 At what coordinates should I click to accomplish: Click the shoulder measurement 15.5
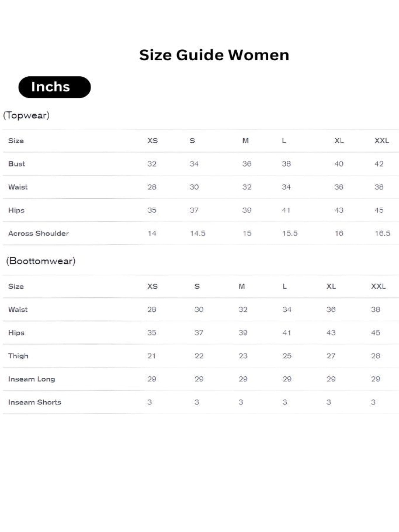[290, 233]
